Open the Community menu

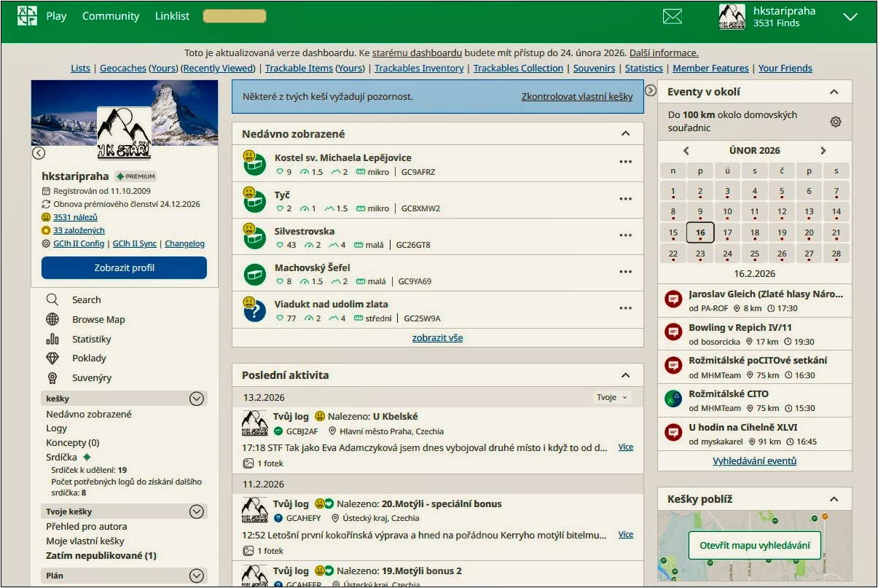pyautogui.click(x=111, y=16)
